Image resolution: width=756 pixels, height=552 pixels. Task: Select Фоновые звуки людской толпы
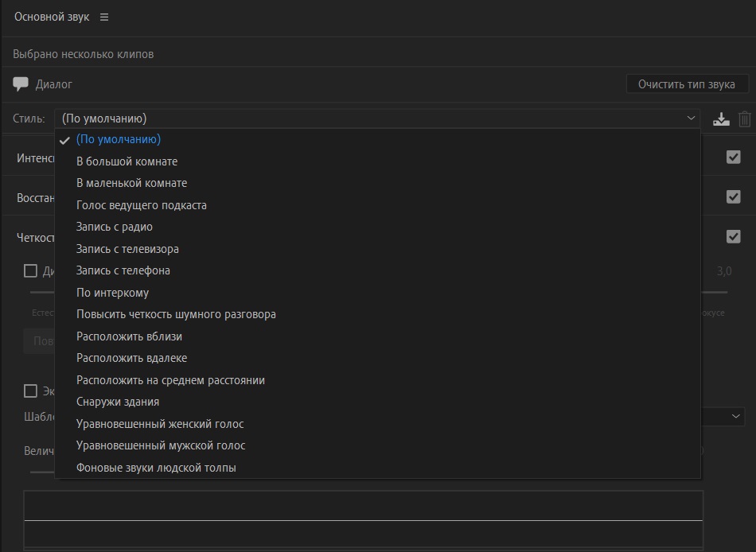tap(156, 468)
